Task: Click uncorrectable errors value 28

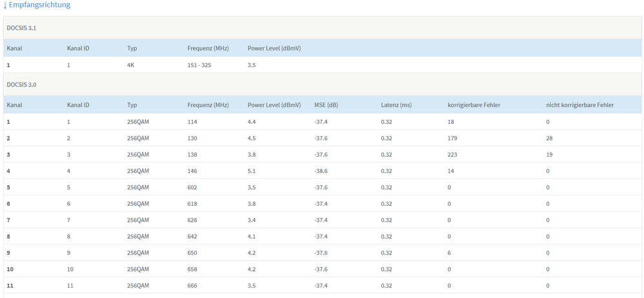Action: pyautogui.click(x=549, y=138)
